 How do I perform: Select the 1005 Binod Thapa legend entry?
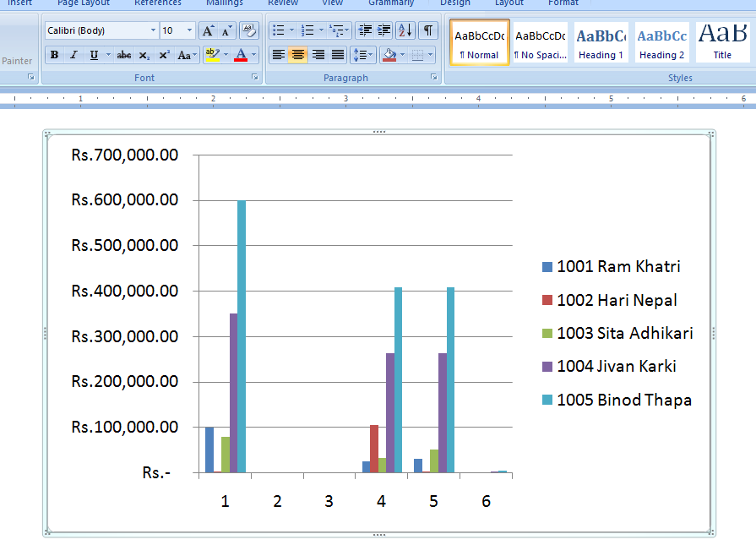tap(617, 401)
